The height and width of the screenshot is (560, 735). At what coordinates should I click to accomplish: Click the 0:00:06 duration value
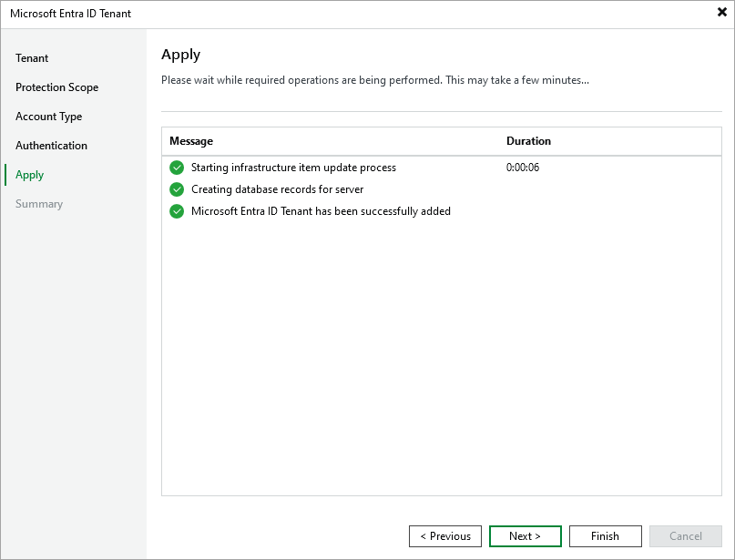(523, 168)
